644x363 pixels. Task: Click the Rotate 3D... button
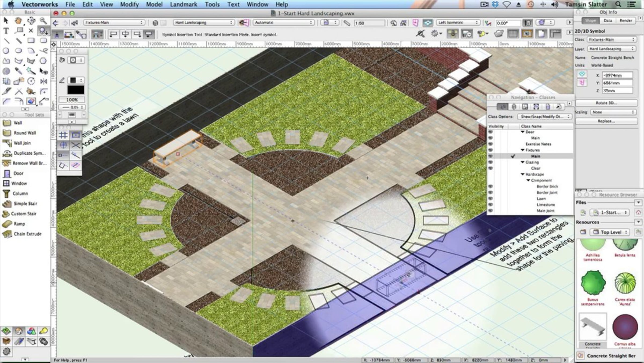click(x=606, y=103)
